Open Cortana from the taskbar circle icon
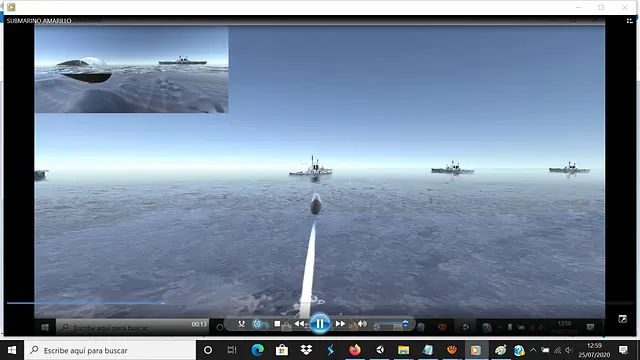Image resolution: width=640 pixels, height=360 pixels. point(208,350)
